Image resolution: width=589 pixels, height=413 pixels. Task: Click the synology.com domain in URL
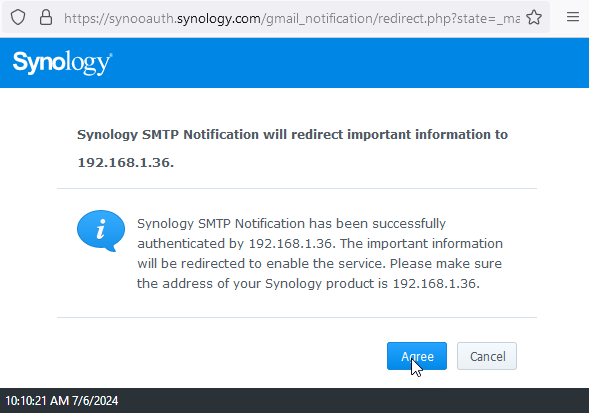click(219, 18)
